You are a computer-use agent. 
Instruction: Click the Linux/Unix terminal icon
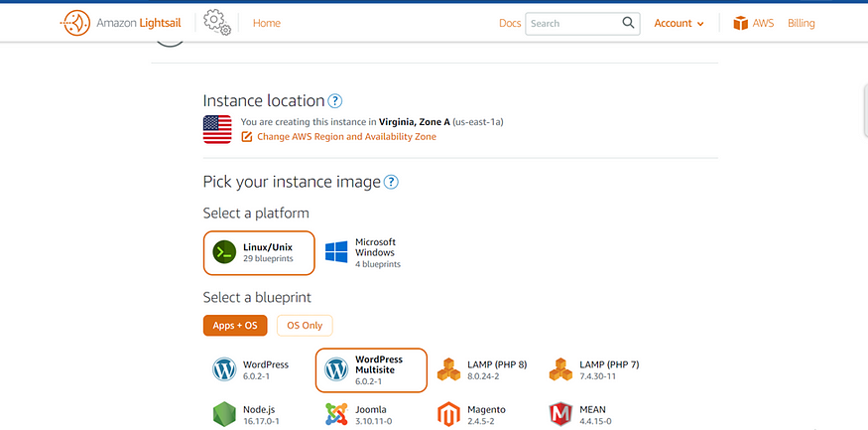(224, 252)
